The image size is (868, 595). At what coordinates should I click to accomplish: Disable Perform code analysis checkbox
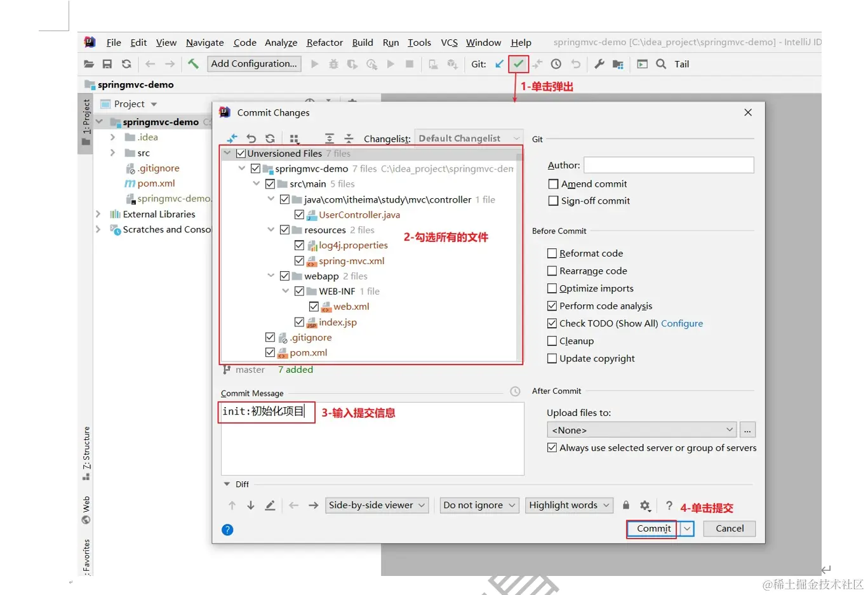pyautogui.click(x=552, y=306)
